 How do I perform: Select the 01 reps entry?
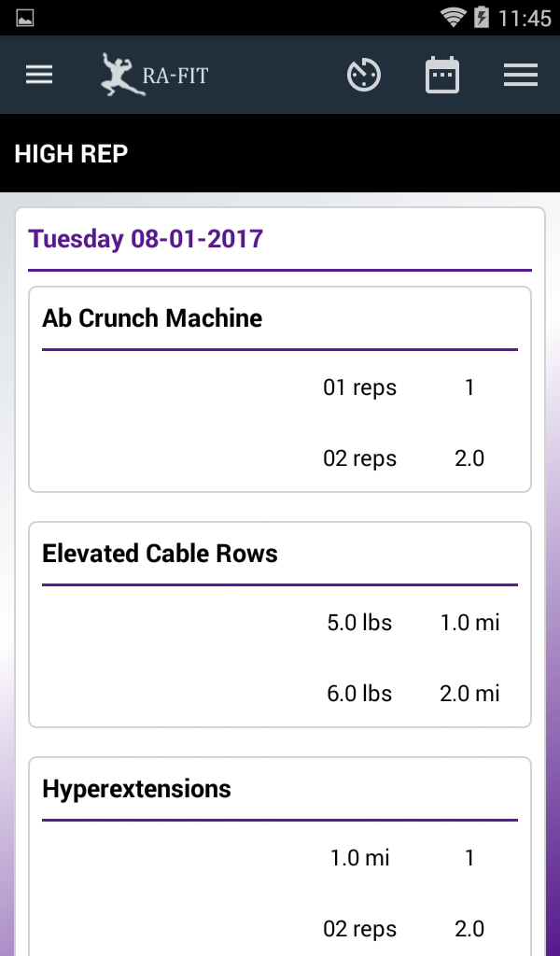pyautogui.click(x=359, y=387)
